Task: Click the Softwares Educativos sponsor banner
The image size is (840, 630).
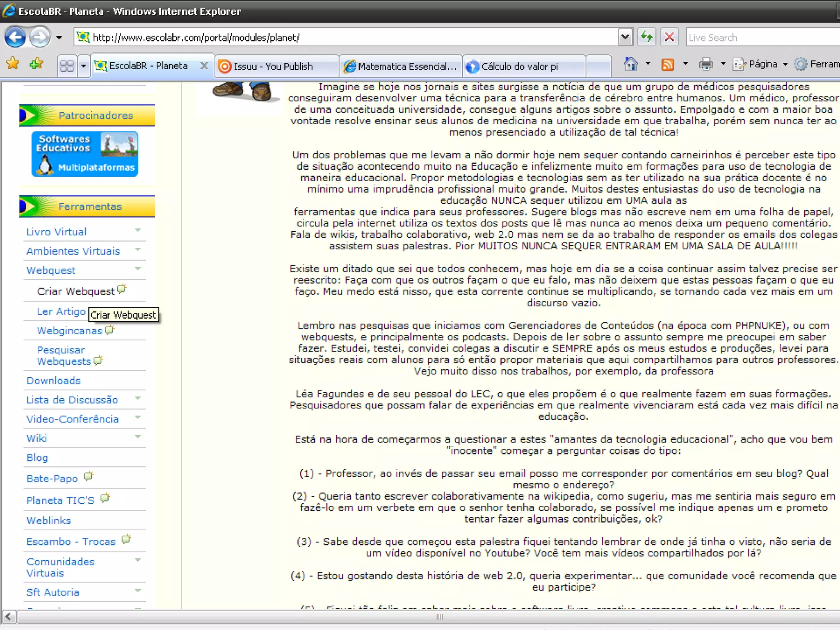Action: (x=85, y=154)
